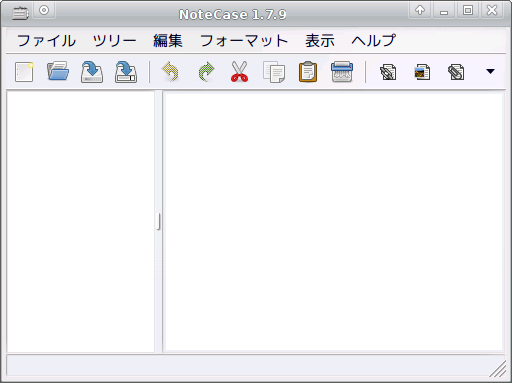512x383 pixels.
Task: Toggle the window sticky pin button
Action: (44, 10)
